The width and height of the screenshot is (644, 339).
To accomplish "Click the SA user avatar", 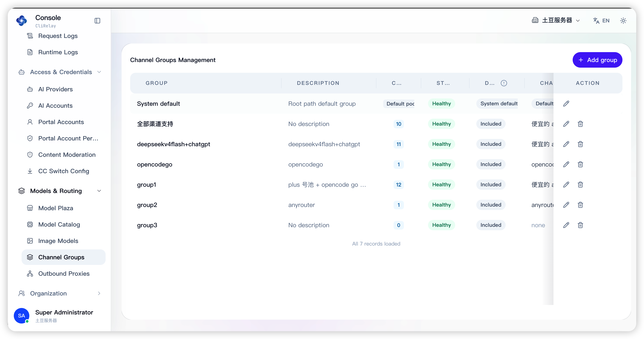I will tap(22, 316).
